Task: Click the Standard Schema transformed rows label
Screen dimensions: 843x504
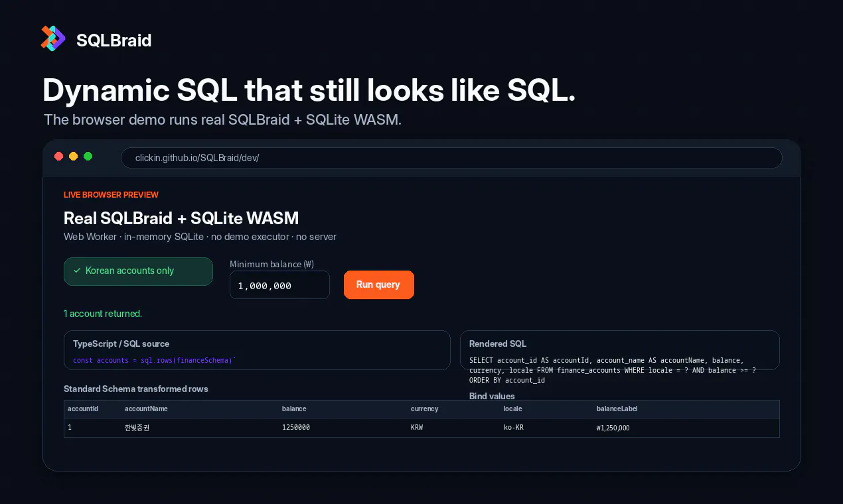Action: point(136,389)
